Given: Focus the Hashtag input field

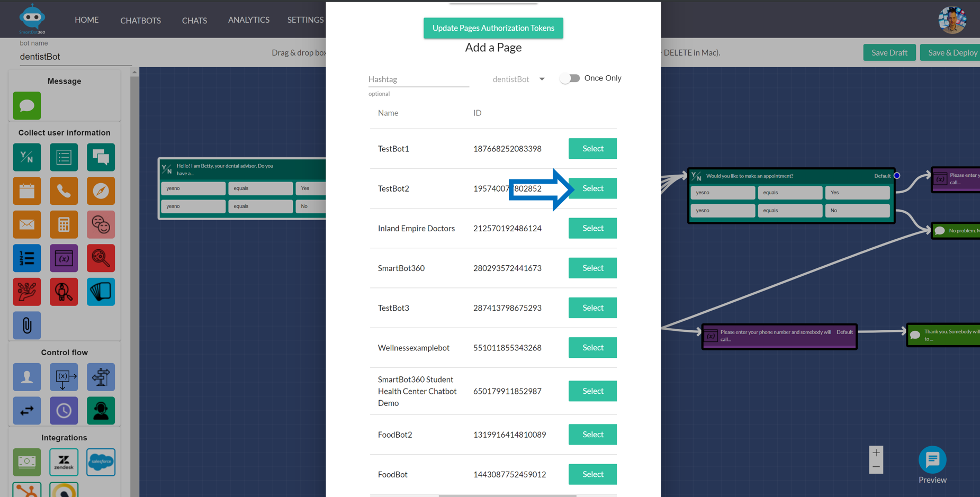Looking at the screenshot, I should tap(418, 79).
